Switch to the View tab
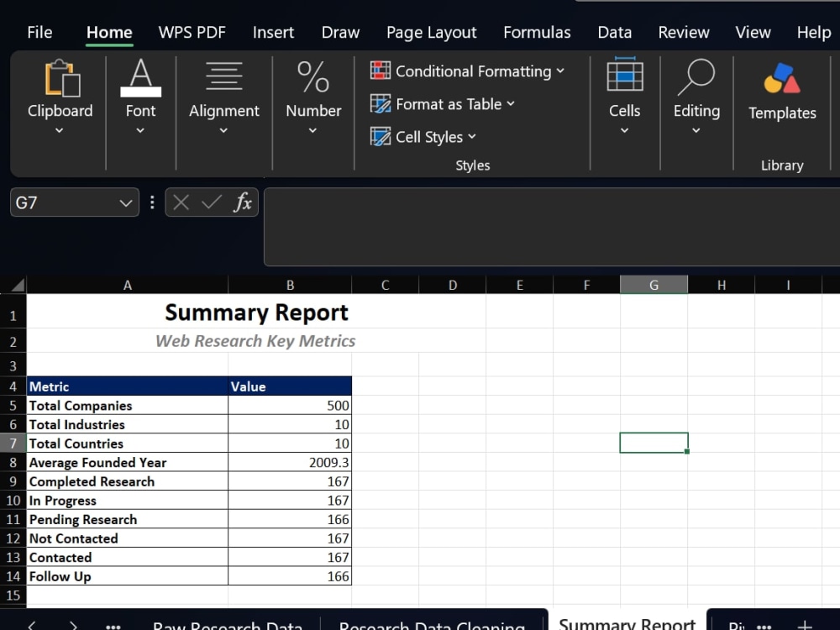The height and width of the screenshot is (630, 840). point(753,32)
